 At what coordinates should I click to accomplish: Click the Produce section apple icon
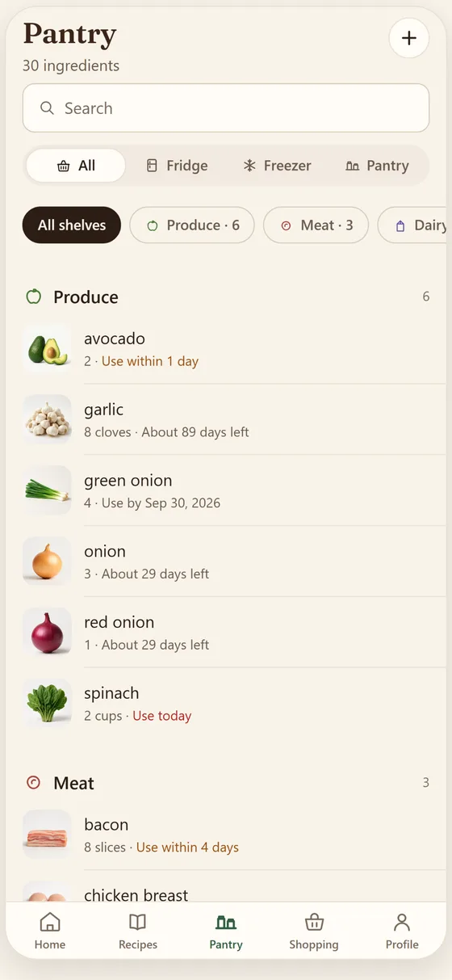(33, 297)
